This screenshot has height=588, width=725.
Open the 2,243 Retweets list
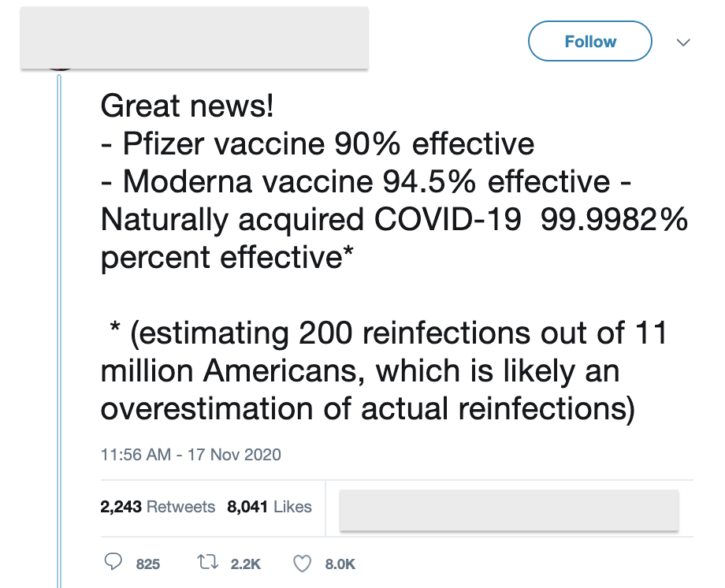158,507
